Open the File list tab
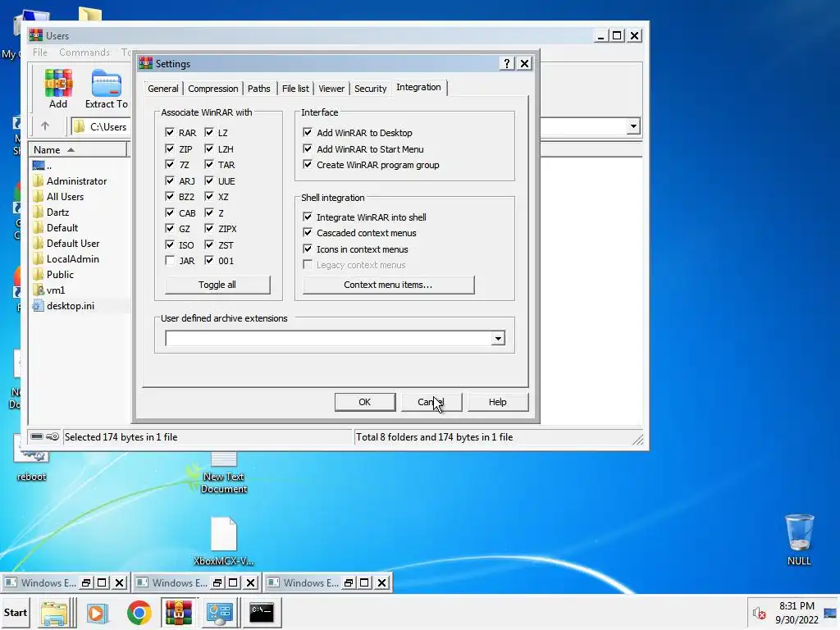The height and width of the screenshot is (630, 840). click(x=295, y=89)
